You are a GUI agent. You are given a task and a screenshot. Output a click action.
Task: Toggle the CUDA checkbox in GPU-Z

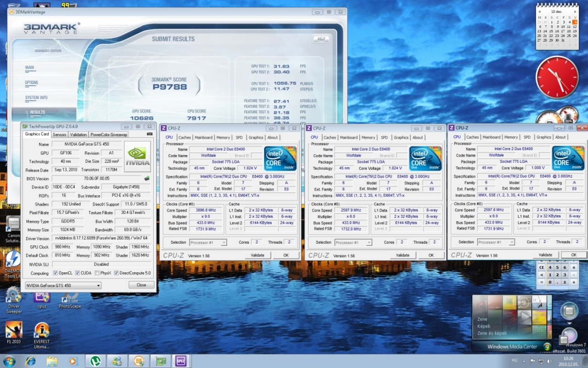[77, 273]
